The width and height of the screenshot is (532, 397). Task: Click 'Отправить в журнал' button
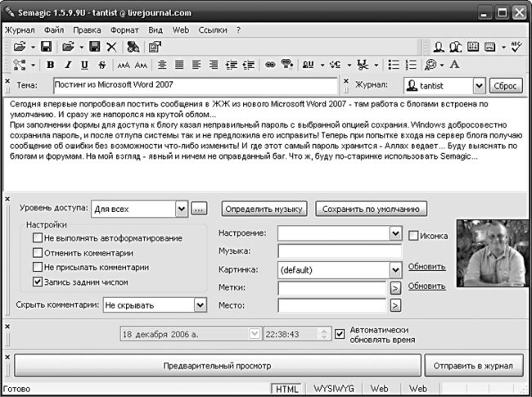pyautogui.click(x=473, y=366)
